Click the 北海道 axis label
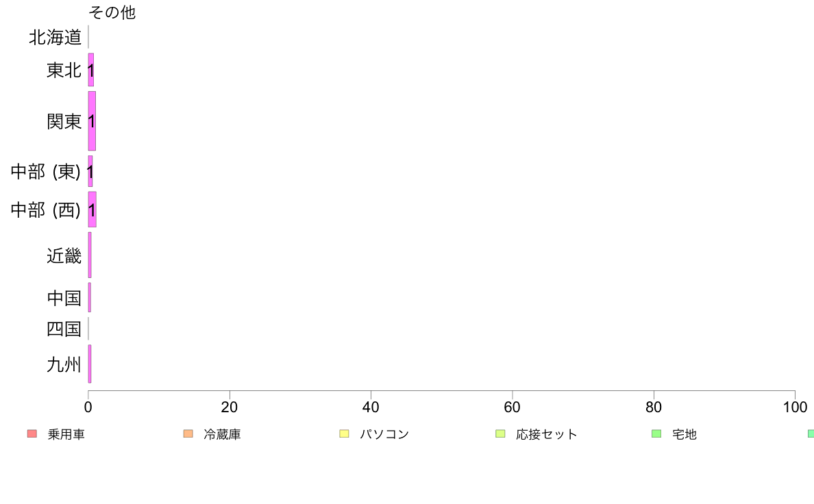Screen dimensions: 814x504 point(55,38)
